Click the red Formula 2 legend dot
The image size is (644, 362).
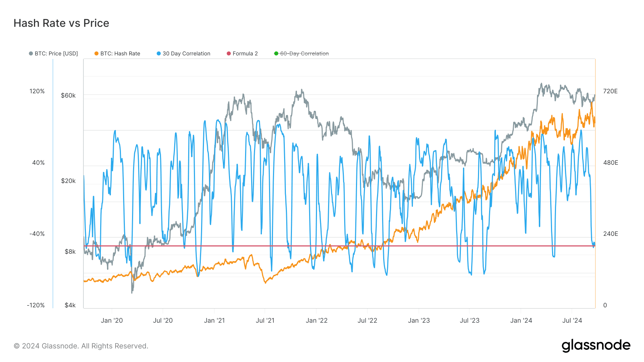point(229,54)
